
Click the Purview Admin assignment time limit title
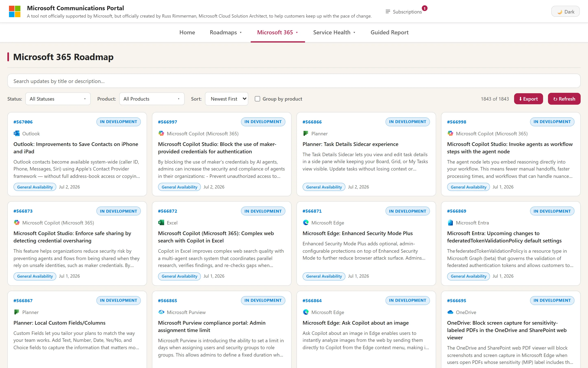(x=212, y=326)
